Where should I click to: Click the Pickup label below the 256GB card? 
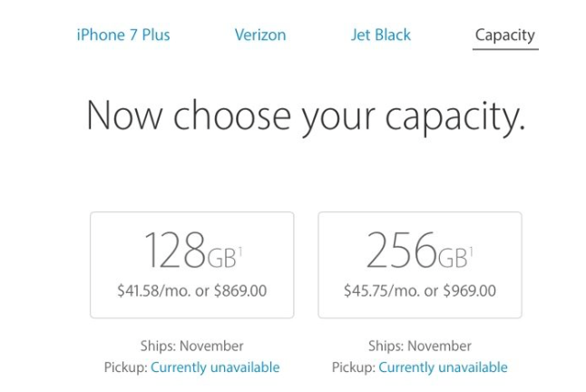pos(353,367)
